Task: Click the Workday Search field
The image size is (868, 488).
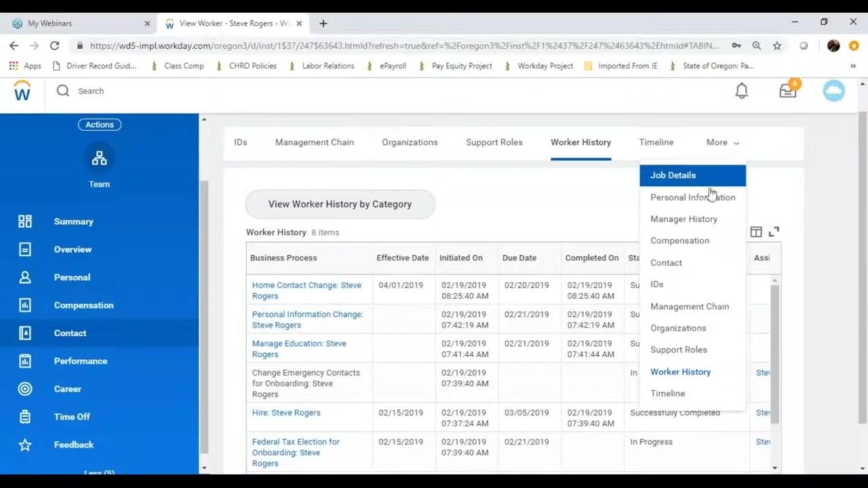Action: 91,91
